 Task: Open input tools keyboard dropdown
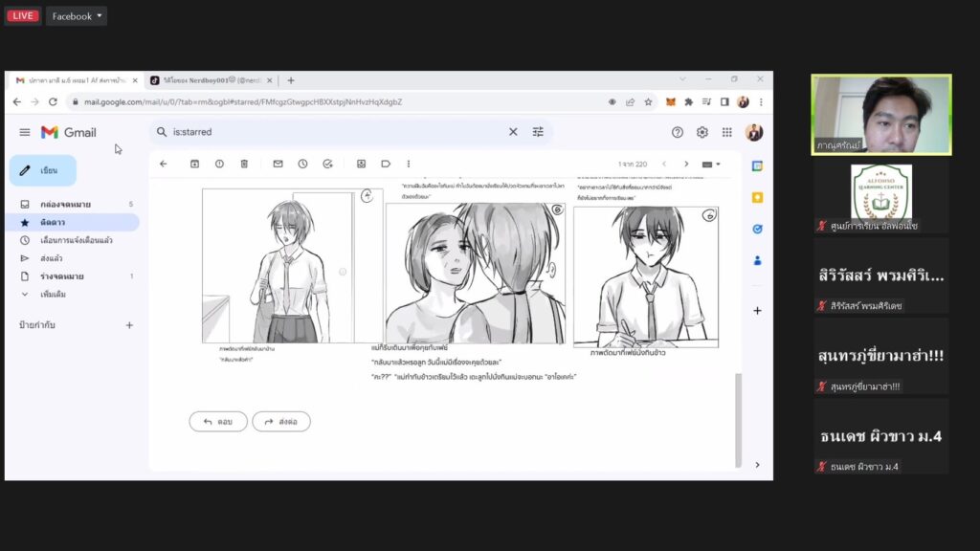pyautogui.click(x=712, y=164)
